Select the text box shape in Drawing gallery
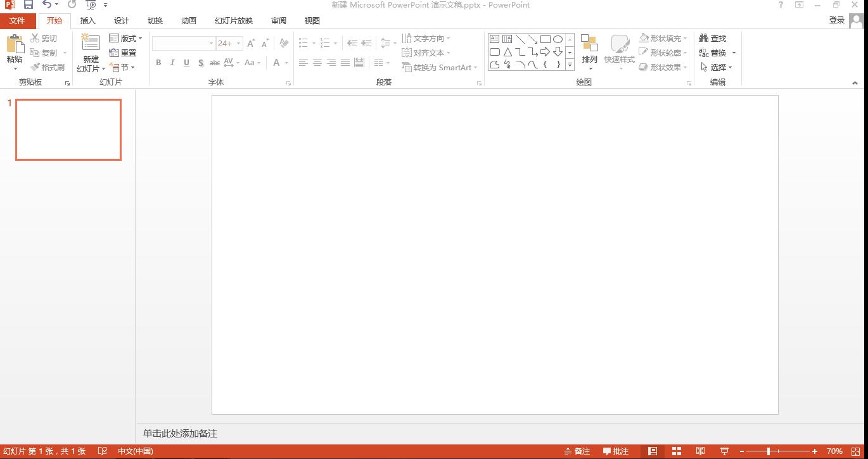Screen dimensions: 868x459 tap(495, 39)
